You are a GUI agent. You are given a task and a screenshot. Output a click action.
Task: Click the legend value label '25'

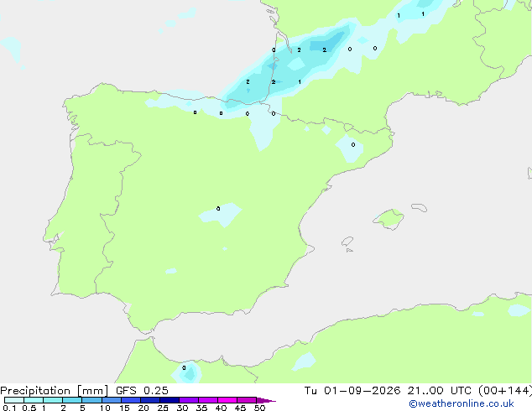163,408
